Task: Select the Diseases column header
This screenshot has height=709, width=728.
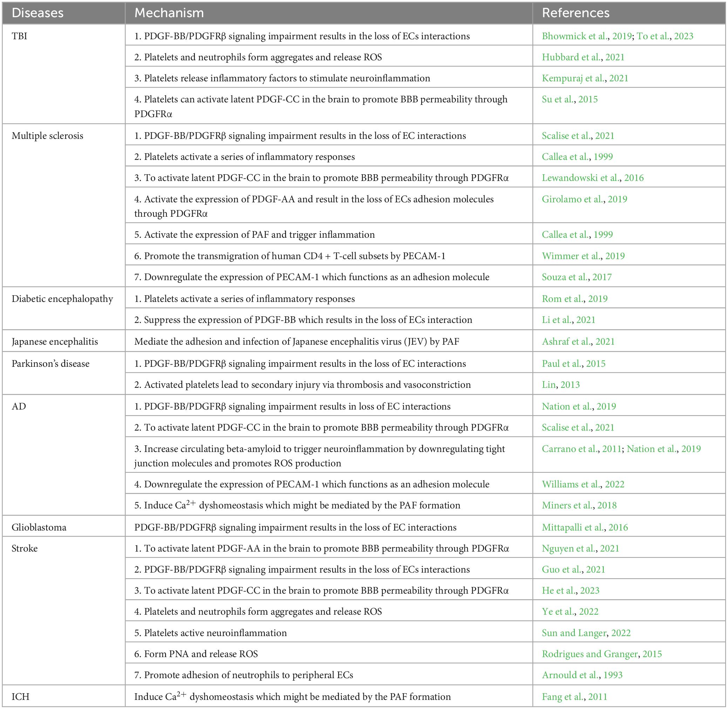Action: coord(64,13)
